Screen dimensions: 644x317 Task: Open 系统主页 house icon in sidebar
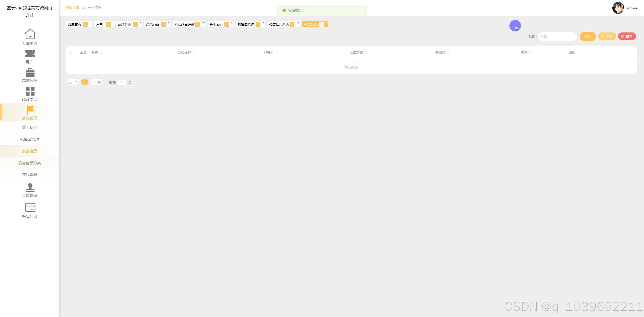click(30, 34)
